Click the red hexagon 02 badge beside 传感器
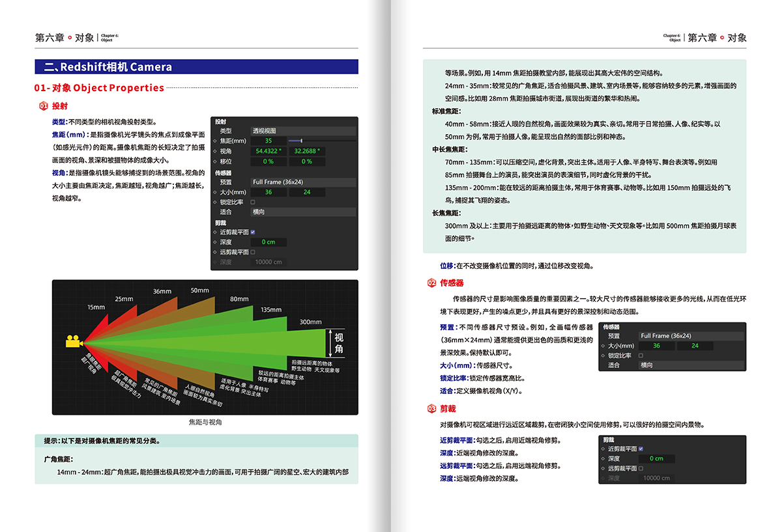Image resolution: width=782 pixels, height=532 pixels. click(x=431, y=283)
